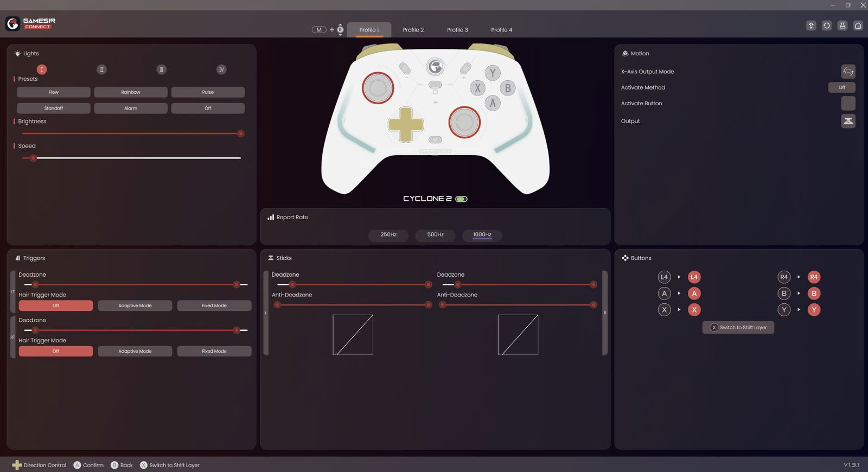The height and width of the screenshot is (472, 868).
Task: Click the red Y mapped button icon
Action: tap(814, 310)
